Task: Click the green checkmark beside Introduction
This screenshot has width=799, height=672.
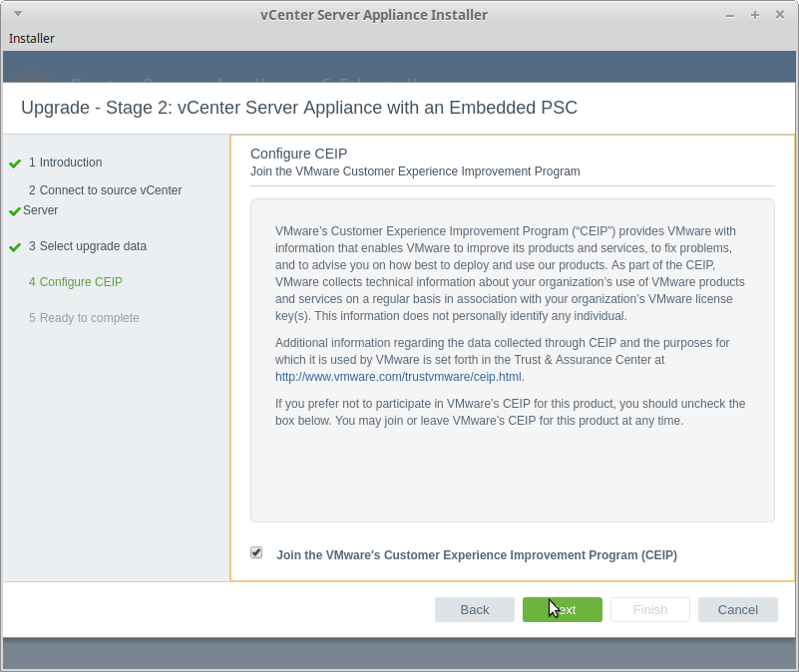Action: tap(15, 164)
